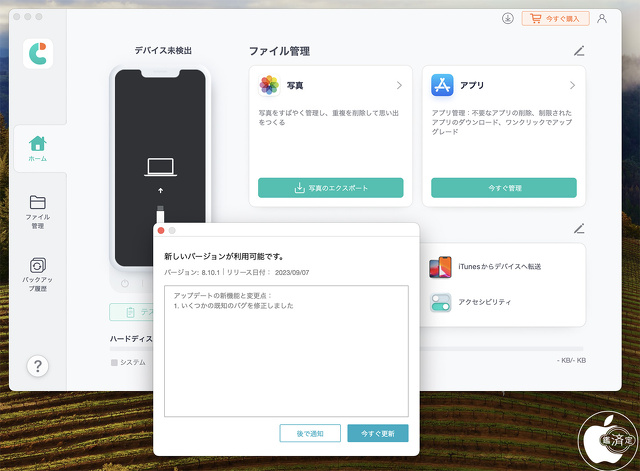Click the accessibility toggle switches icon
The image size is (640, 471).
[x=440, y=302]
